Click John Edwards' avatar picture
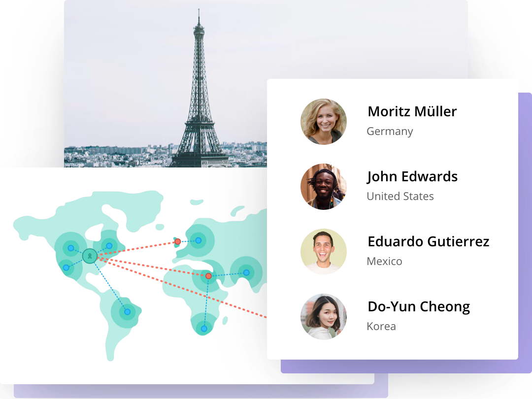Viewport: 532px width, 399px height. pyautogui.click(x=324, y=187)
